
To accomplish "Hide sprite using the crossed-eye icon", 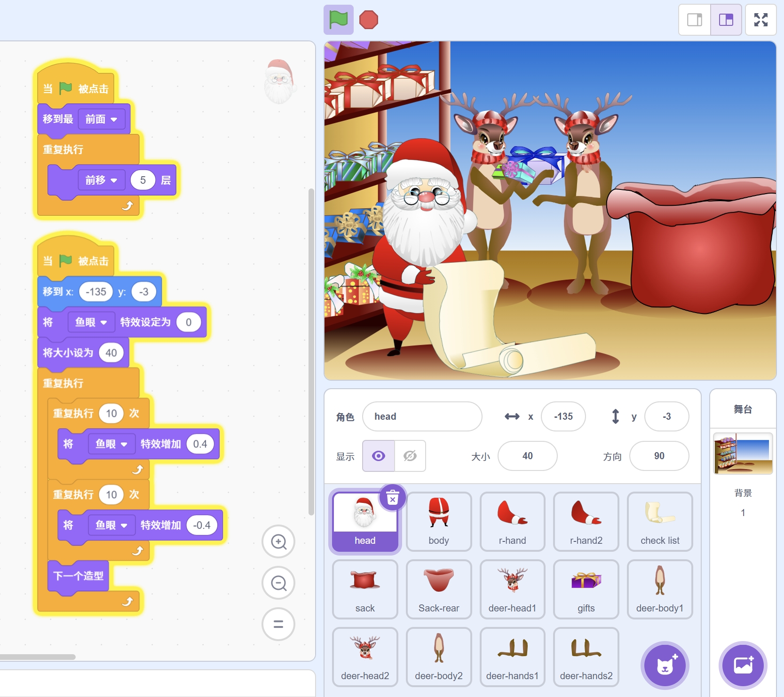I will point(410,456).
